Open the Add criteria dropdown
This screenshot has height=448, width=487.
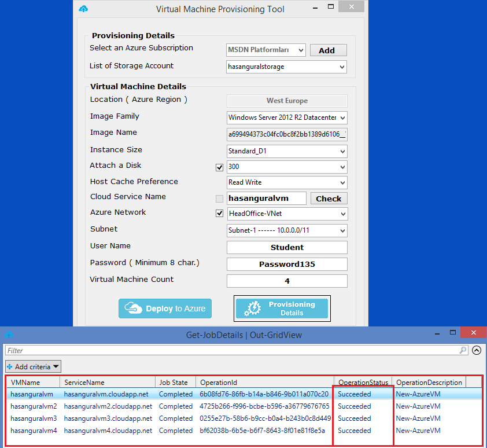[x=34, y=366]
